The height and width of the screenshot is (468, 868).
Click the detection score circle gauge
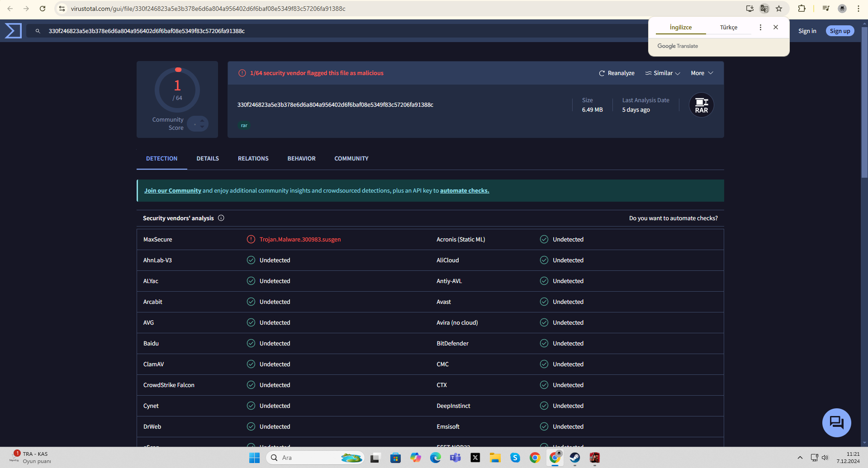pos(177,90)
